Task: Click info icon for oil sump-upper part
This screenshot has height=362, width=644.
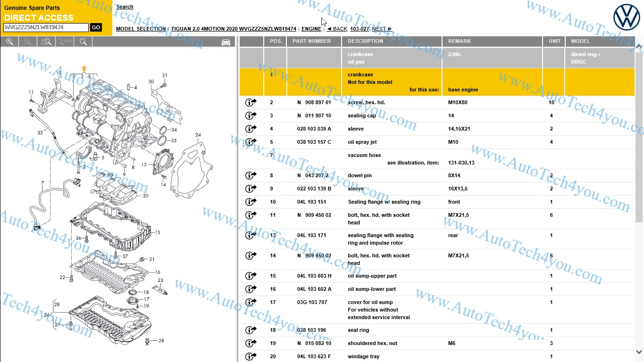Action: [x=251, y=276]
